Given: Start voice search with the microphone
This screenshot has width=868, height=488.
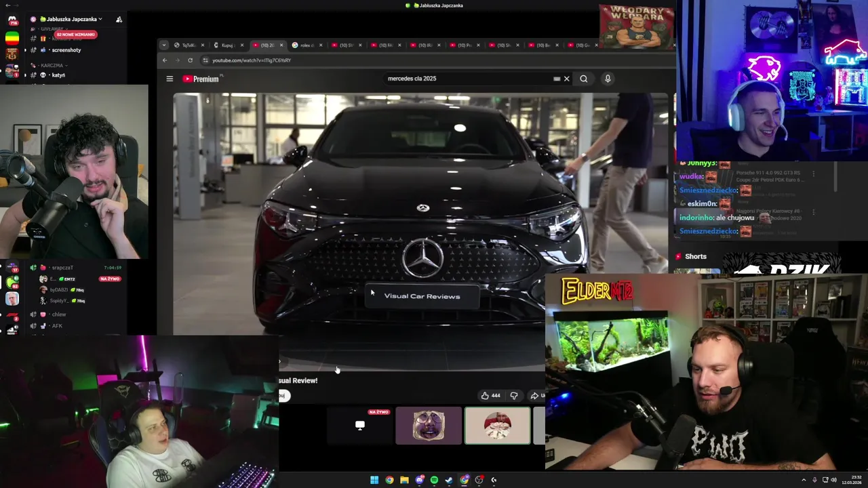Looking at the screenshot, I should [608, 79].
